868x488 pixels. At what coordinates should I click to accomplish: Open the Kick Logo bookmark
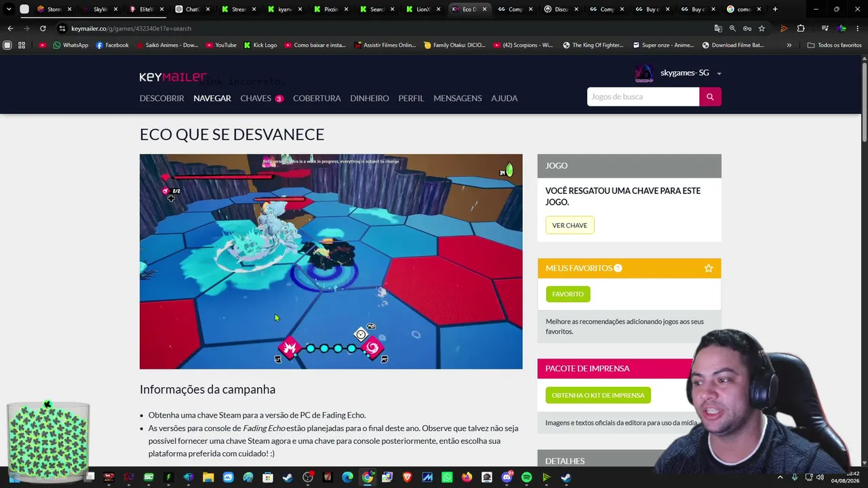(260, 45)
